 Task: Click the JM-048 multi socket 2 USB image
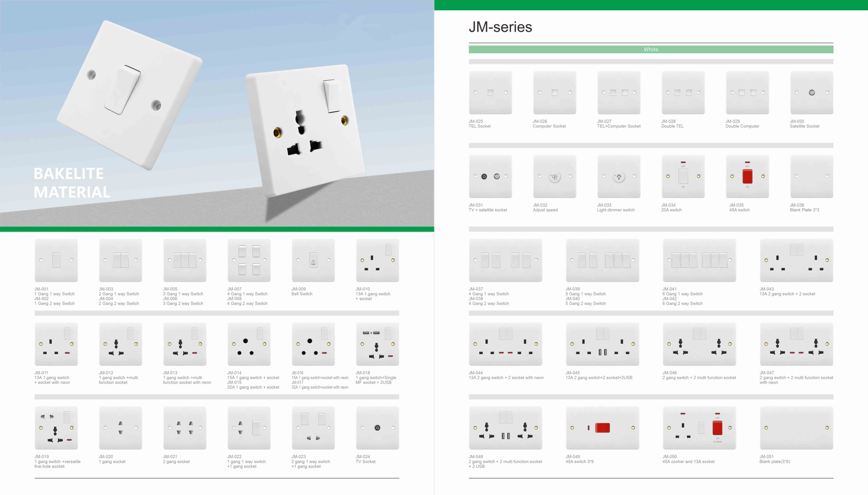pos(505,428)
